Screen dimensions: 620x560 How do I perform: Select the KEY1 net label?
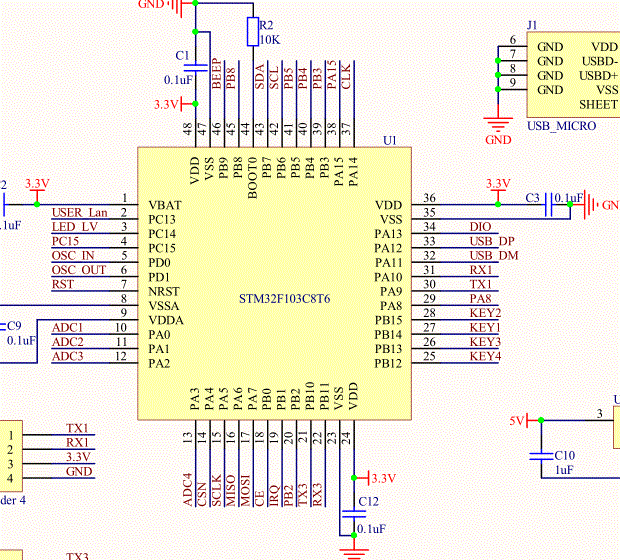tap(485, 328)
